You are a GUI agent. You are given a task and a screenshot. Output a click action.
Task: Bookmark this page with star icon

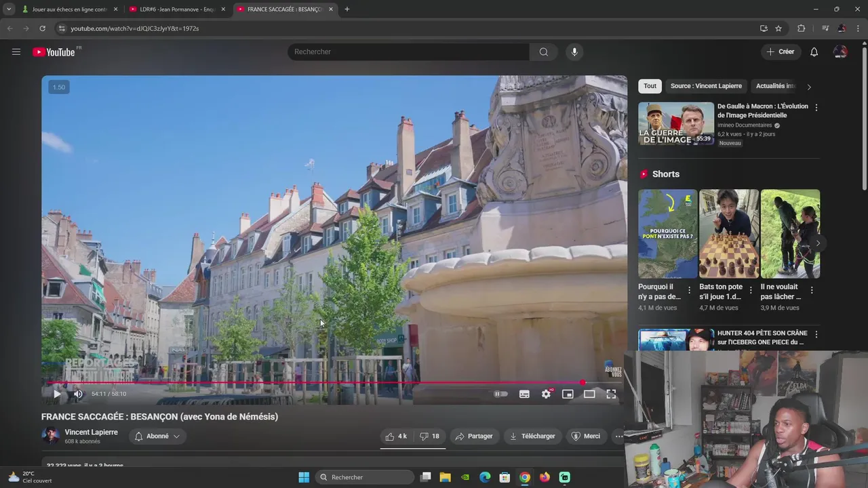click(x=778, y=28)
